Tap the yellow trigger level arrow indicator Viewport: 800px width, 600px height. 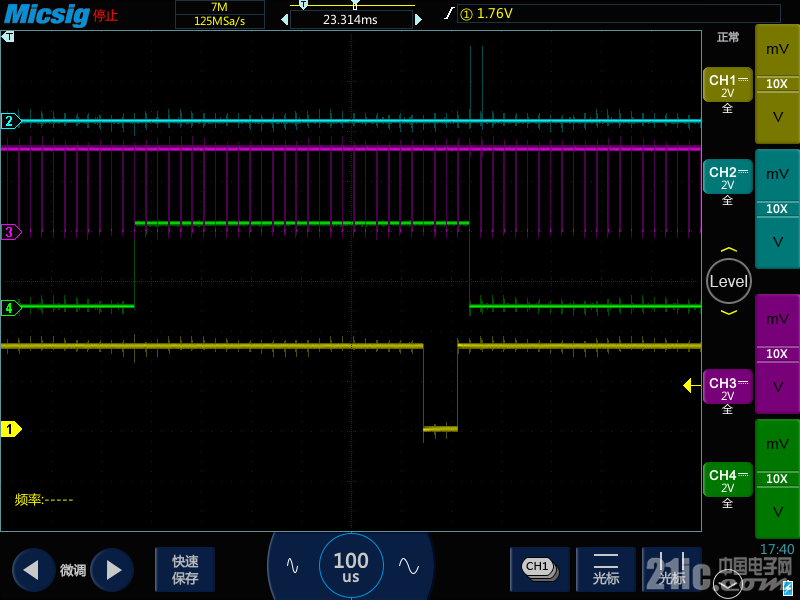691,385
